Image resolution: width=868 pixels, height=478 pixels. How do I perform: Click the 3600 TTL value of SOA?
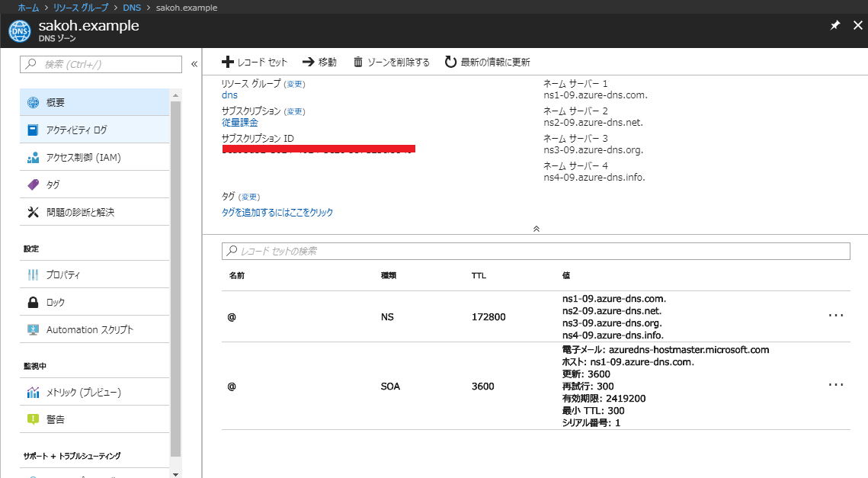coord(482,386)
